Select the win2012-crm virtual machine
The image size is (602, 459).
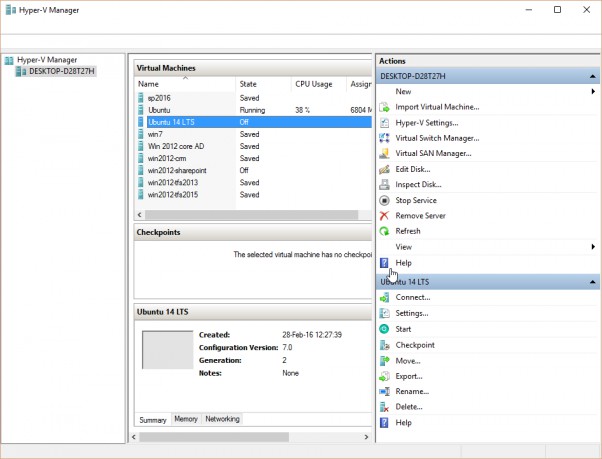pos(253,159)
